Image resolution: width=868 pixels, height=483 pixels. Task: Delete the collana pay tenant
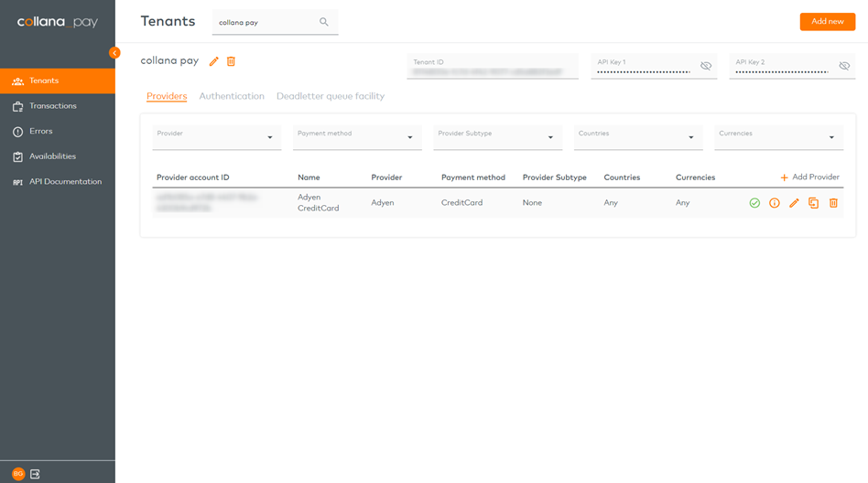231,61
